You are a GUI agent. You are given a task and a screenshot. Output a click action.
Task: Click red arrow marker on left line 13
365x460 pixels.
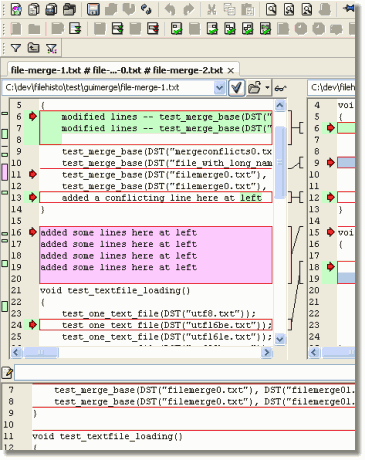coord(32,197)
